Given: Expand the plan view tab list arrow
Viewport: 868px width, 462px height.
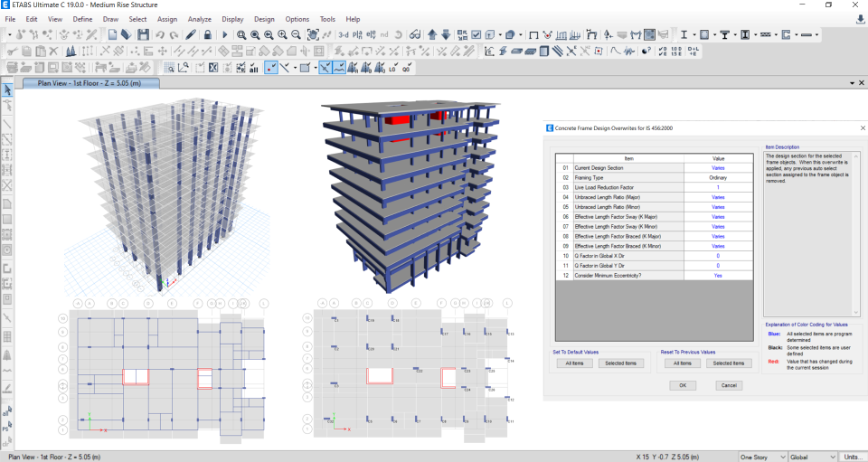Looking at the screenshot, I should [853, 83].
